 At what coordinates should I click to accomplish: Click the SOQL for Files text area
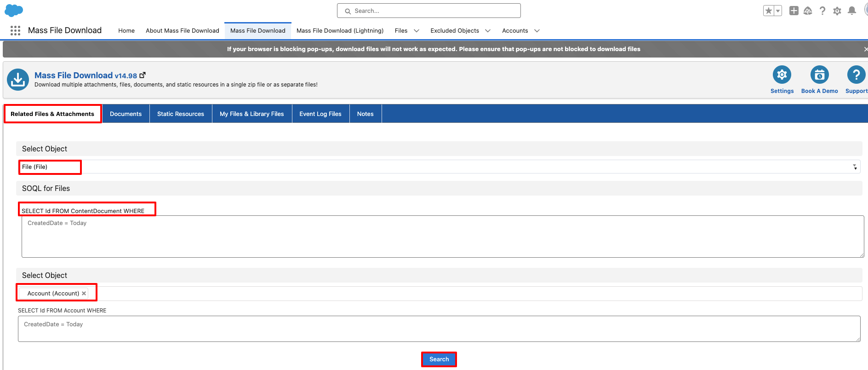[443, 237]
